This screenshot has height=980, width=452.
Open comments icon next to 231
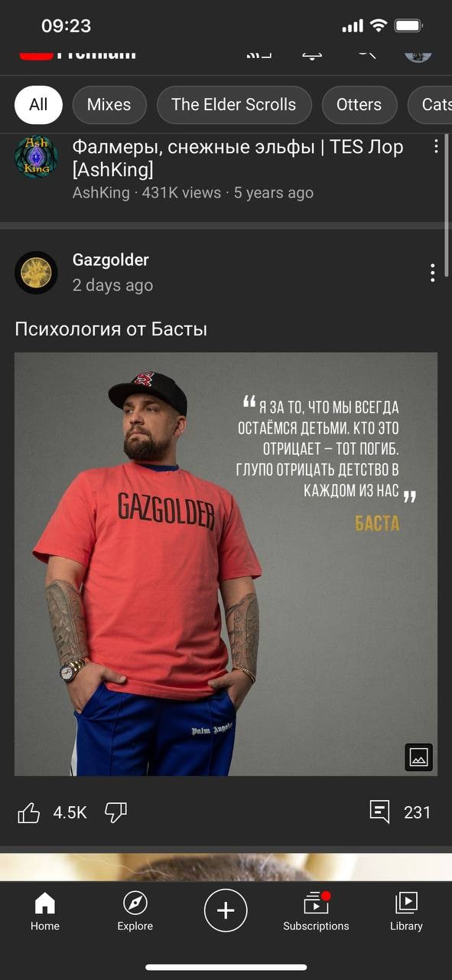379,812
